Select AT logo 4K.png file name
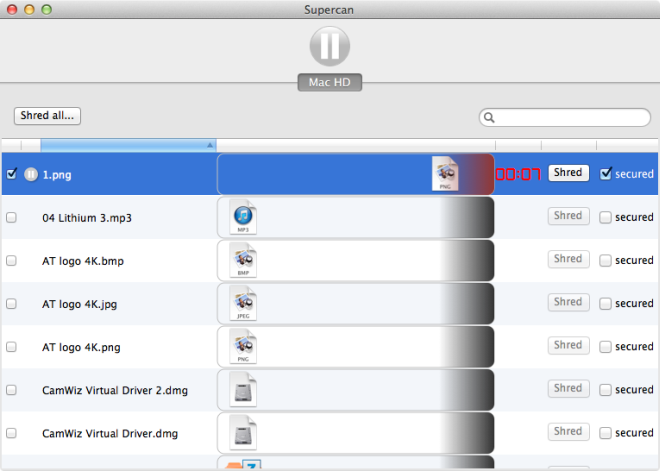 81,348
